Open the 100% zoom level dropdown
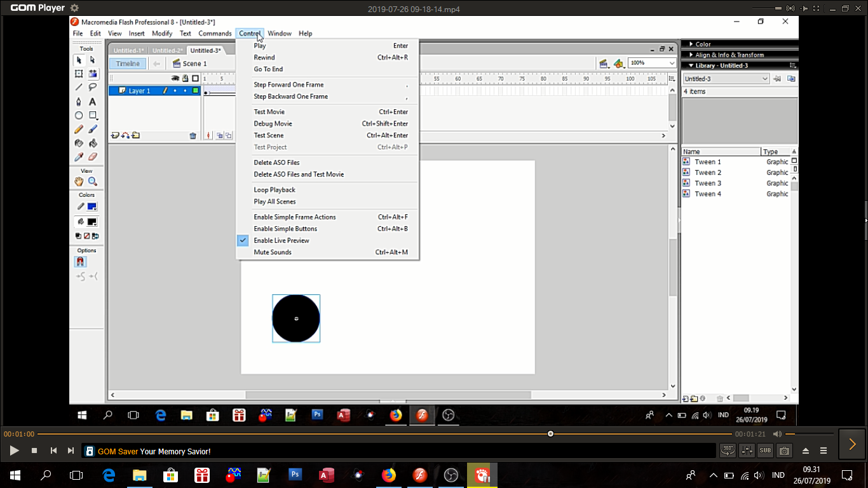 pyautogui.click(x=672, y=63)
